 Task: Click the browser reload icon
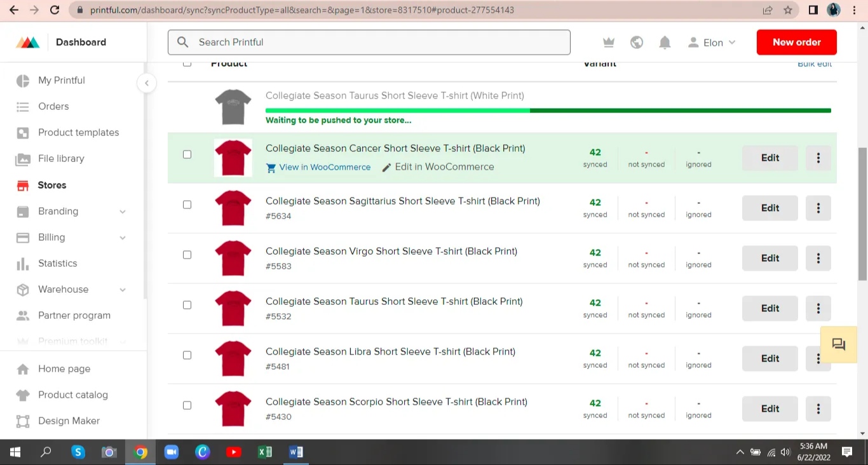click(x=55, y=10)
